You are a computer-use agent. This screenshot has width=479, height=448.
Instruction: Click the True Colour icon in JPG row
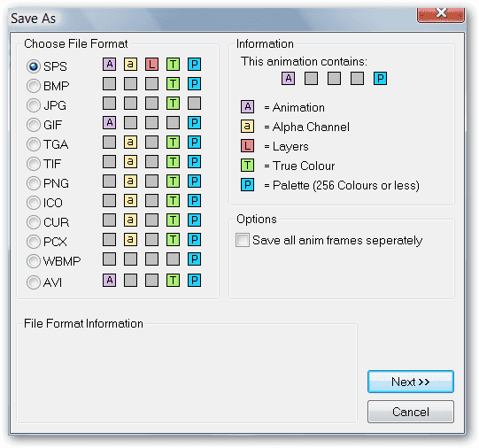point(174,104)
